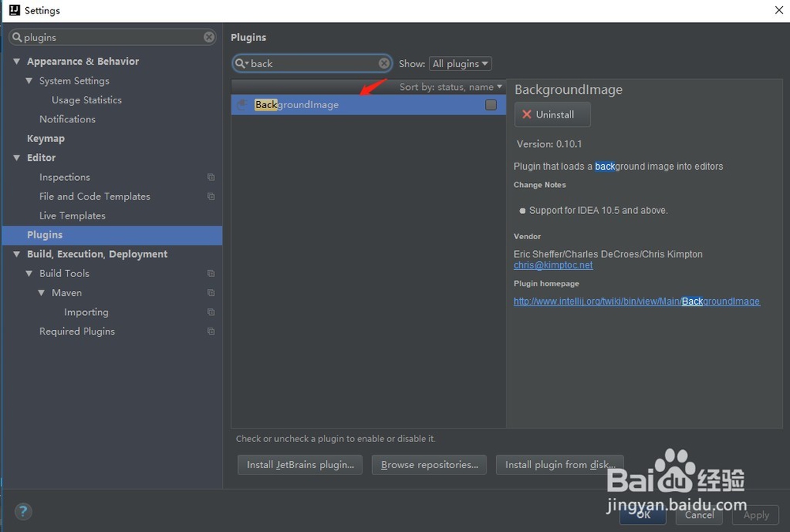Click Install JetBrains plugin button
The width and height of the screenshot is (790, 532).
(300, 465)
